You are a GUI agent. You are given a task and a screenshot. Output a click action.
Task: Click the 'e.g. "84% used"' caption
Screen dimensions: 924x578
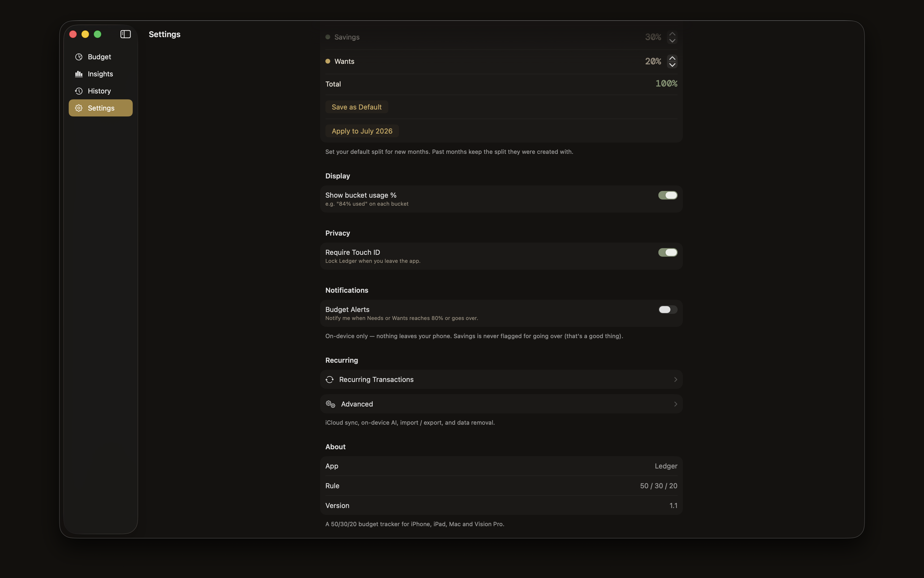[366, 204]
